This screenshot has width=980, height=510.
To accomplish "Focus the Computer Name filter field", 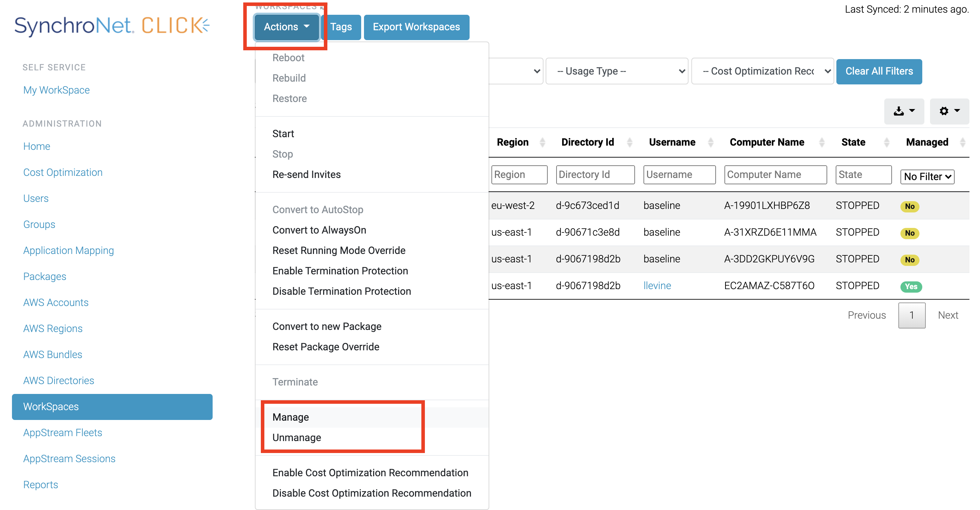I will coord(775,174).
